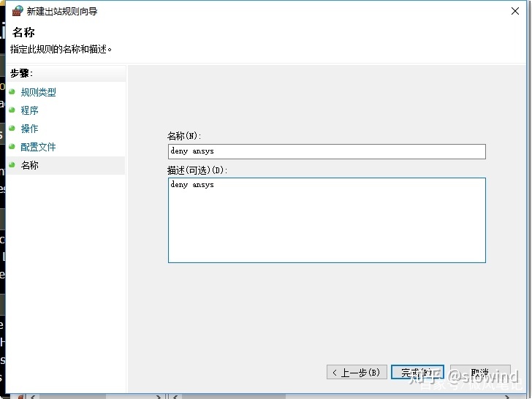The image size is (532, 399).
Task: Close the new outbound rule wizard
Action: pos(514,11)
